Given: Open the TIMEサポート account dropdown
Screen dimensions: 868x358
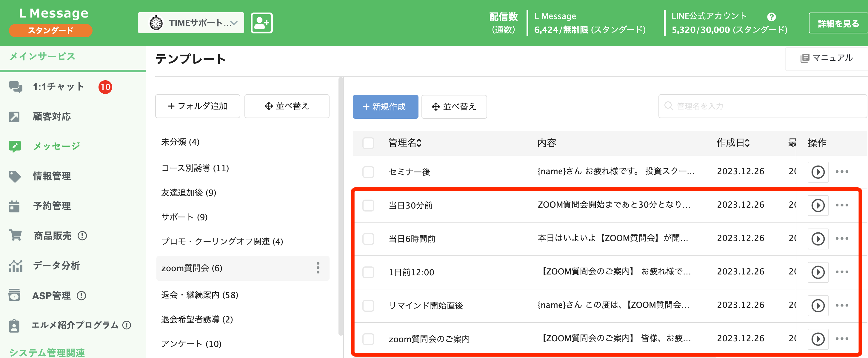Looking at the screenshot, I should click(x=191, y=23).
